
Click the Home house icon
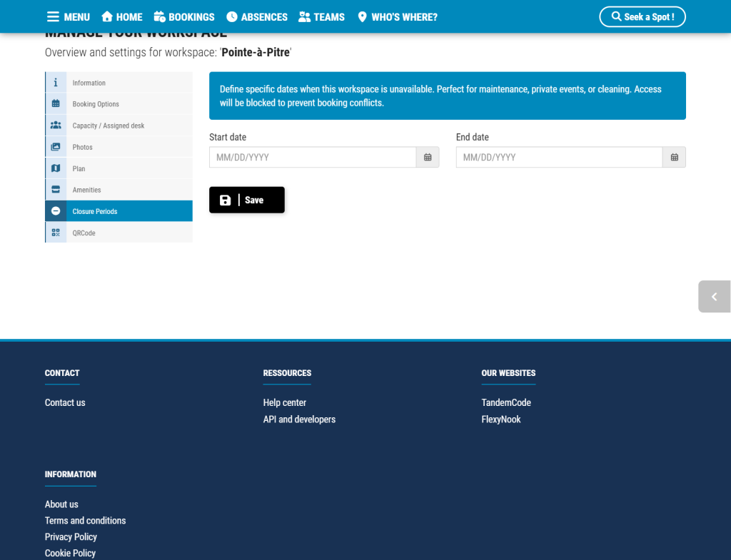click(x=107, y=17)
